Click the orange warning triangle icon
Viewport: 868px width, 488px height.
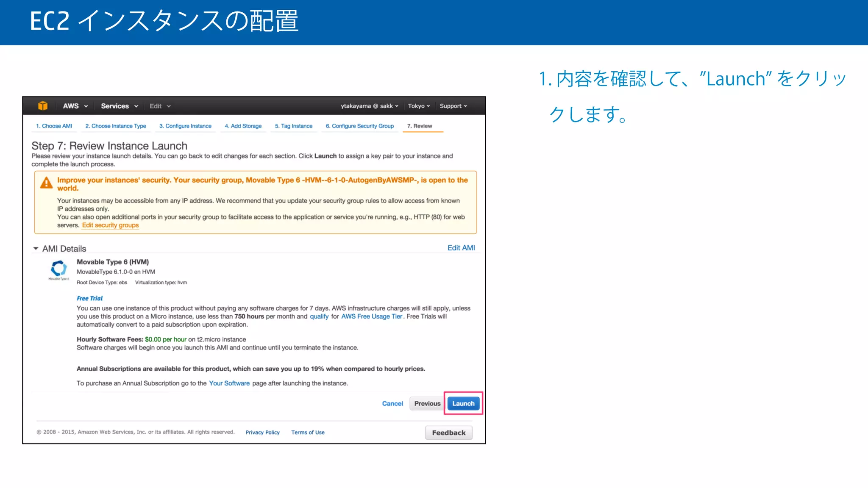[46, 183]
